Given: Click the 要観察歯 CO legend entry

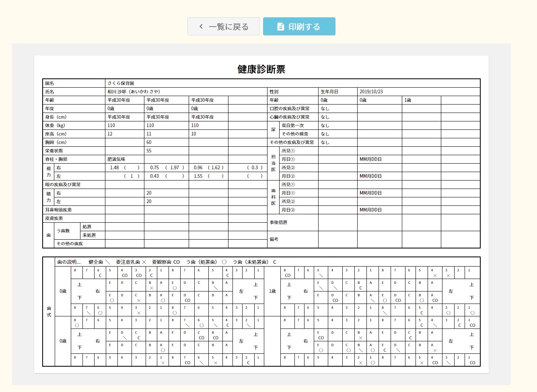Looking at the screenshot, I should tap(166, 262).
